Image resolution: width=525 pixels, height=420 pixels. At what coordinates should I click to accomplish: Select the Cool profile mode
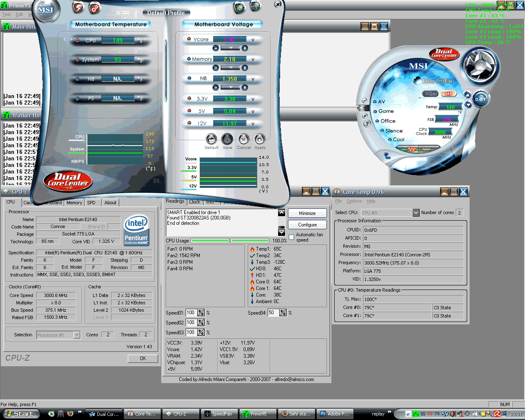[x=396, y=139]
